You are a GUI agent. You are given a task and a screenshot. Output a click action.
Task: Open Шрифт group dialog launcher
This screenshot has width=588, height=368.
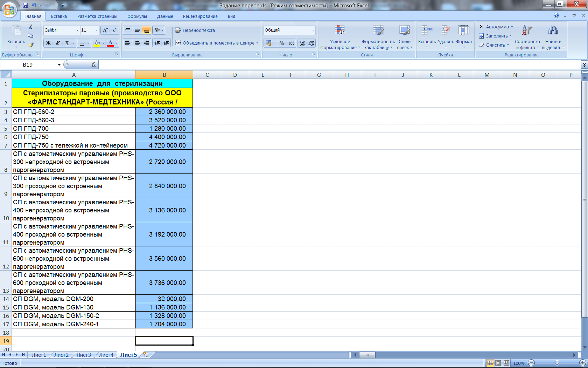pos(117,54)
